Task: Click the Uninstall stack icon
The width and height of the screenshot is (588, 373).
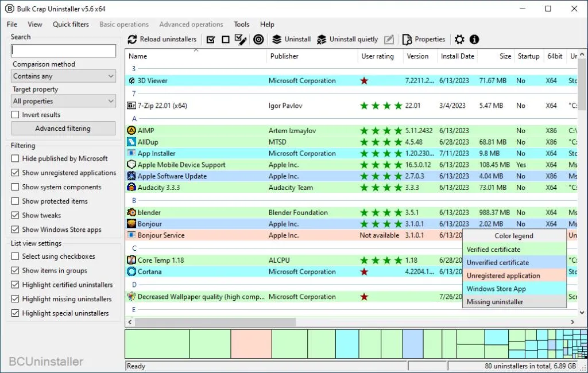Action: pos(277,40)
